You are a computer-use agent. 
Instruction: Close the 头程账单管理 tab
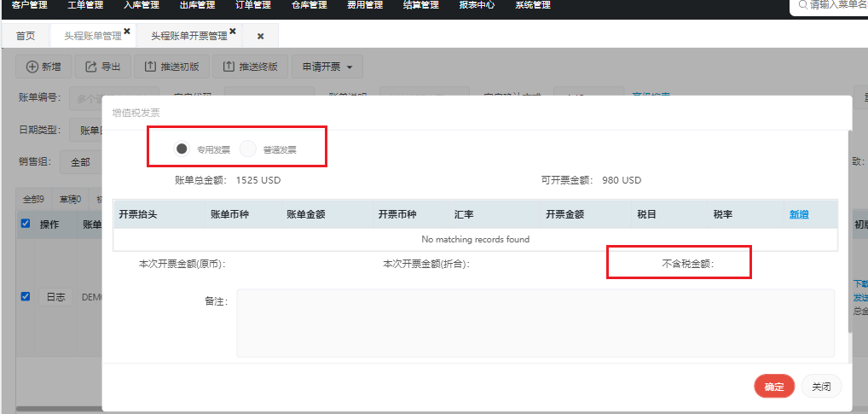127,32
